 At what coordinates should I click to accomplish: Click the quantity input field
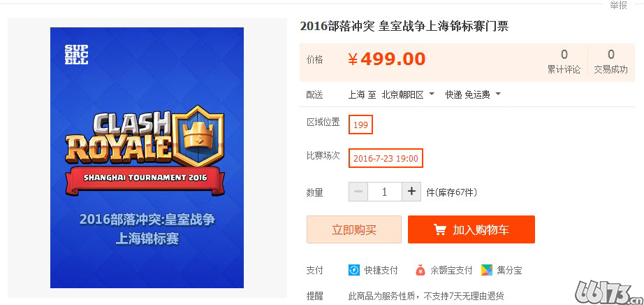[385, 192]
